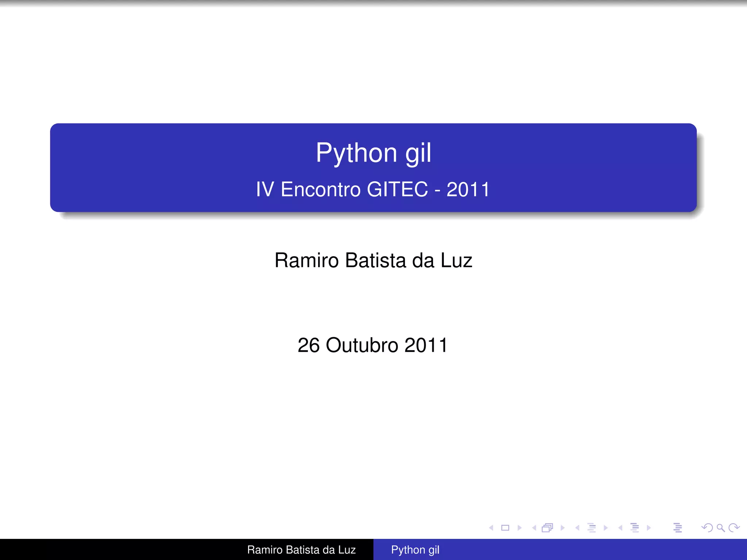
Task: Go to previous slide arrow
Action: (491, 528)
